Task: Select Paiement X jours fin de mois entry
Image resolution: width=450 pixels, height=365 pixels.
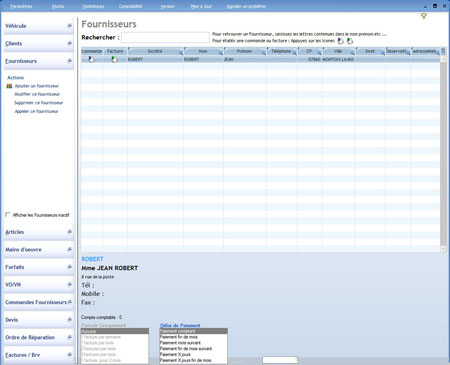Action: click(193, 360)
